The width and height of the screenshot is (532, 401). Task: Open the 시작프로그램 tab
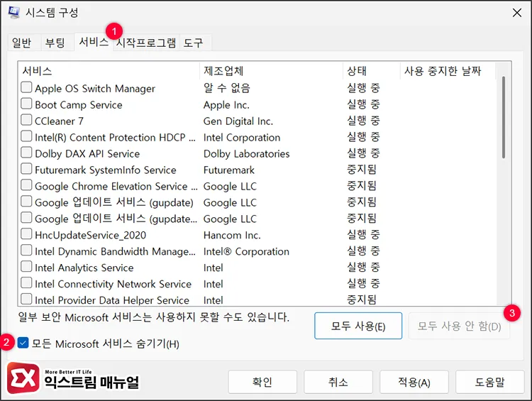coord(146,43)
